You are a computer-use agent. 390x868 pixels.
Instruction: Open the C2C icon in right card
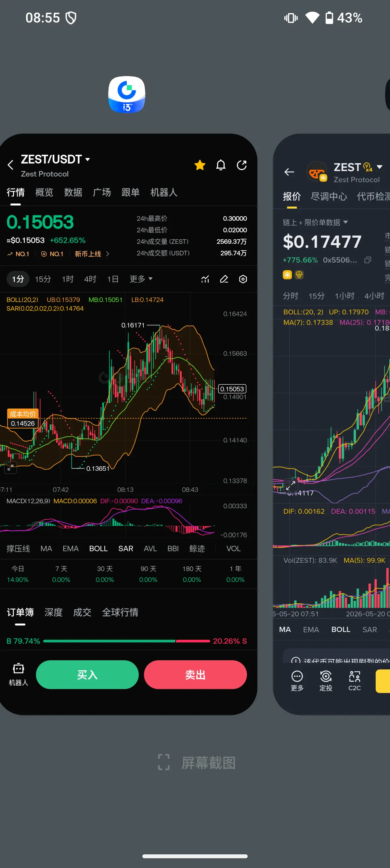(354, 681)
